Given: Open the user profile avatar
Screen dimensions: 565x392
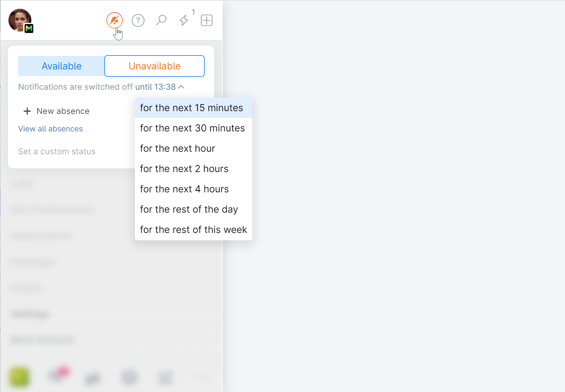Looking at the screenshot, I should click(19, 20).
